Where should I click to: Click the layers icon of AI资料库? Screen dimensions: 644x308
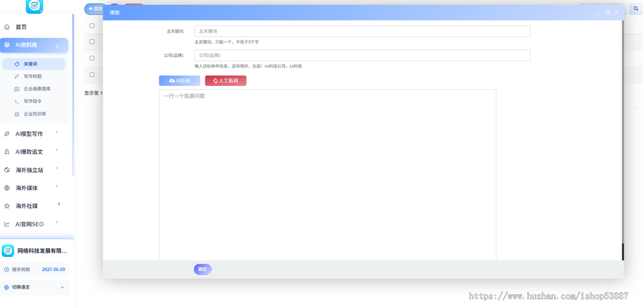(7, 45)
